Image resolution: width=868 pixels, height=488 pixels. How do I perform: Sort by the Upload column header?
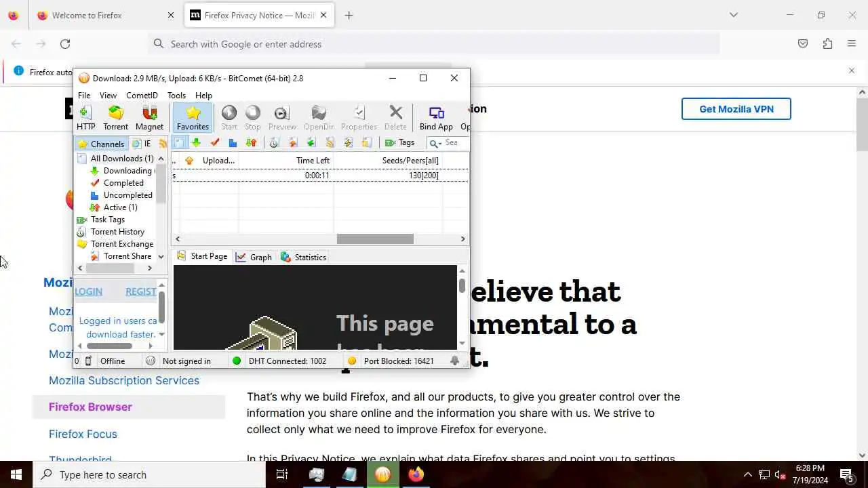[x=210, y=161]
